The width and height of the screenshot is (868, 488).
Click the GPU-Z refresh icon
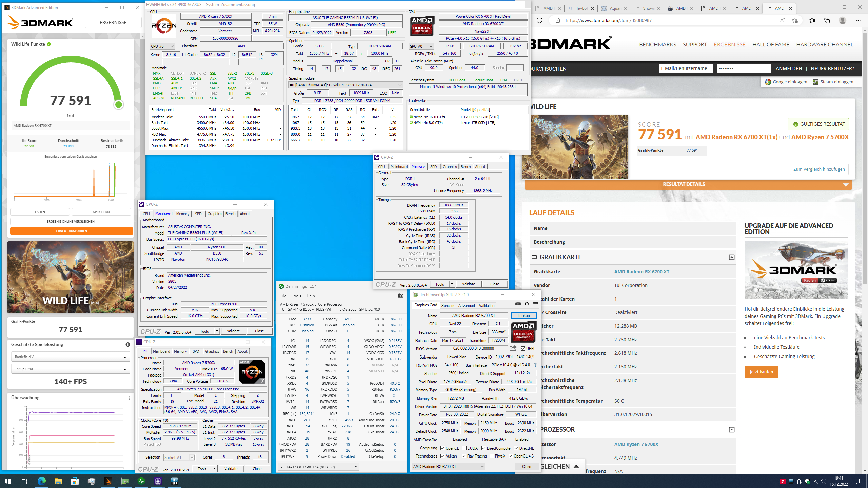pyautogui.click(x=527, y=304)
